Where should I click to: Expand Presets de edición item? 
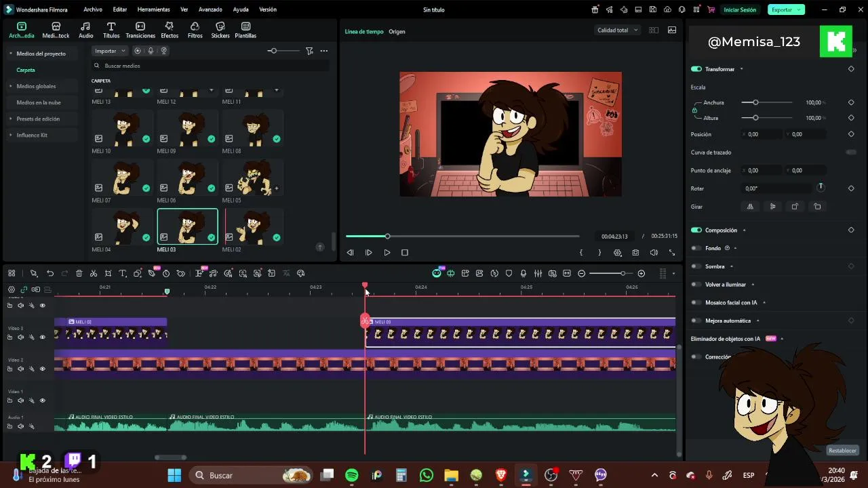[x=11, y=119]
